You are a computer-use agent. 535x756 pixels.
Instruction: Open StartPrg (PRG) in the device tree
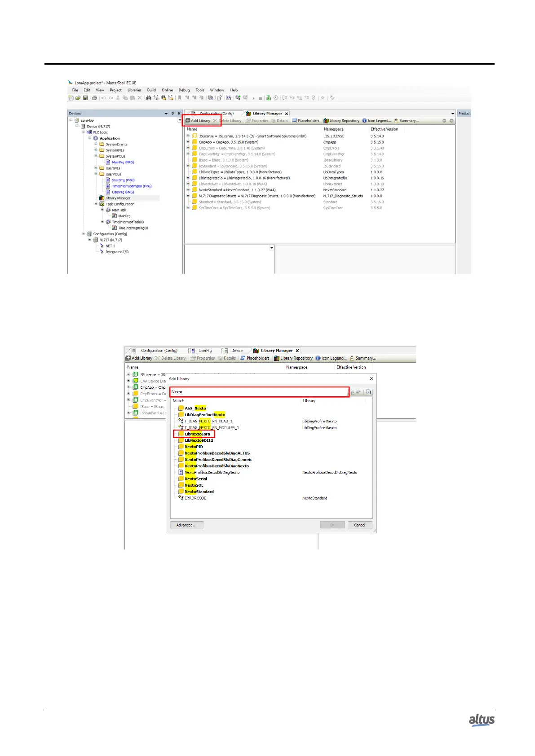pos(123,180)
